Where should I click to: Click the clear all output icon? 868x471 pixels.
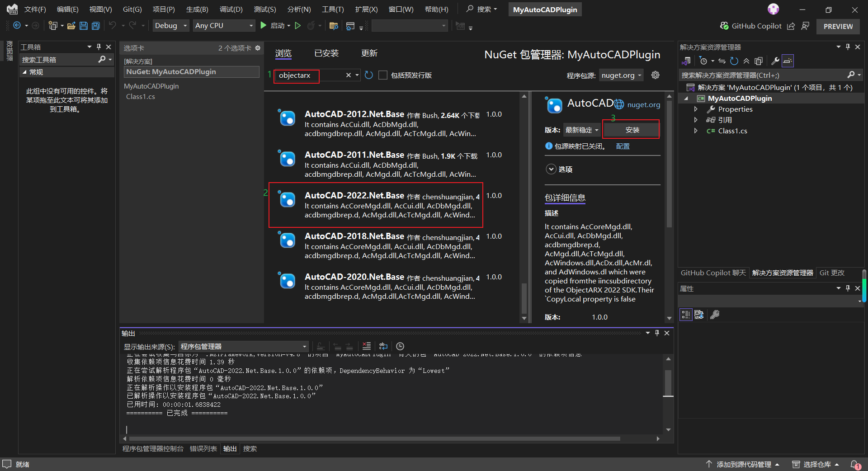click(367, 346)
